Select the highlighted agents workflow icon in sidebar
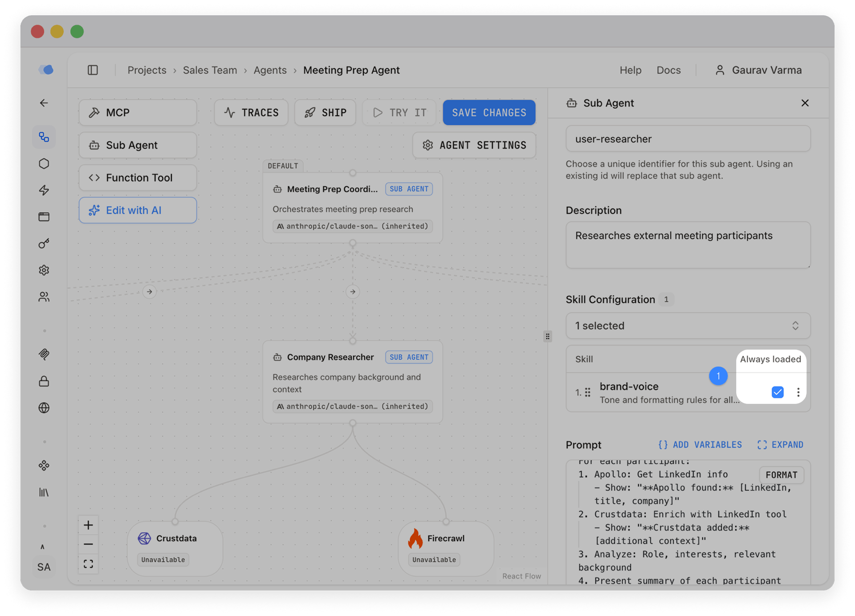The height and width of the screenshot is (616, 855). pos(44,137)
